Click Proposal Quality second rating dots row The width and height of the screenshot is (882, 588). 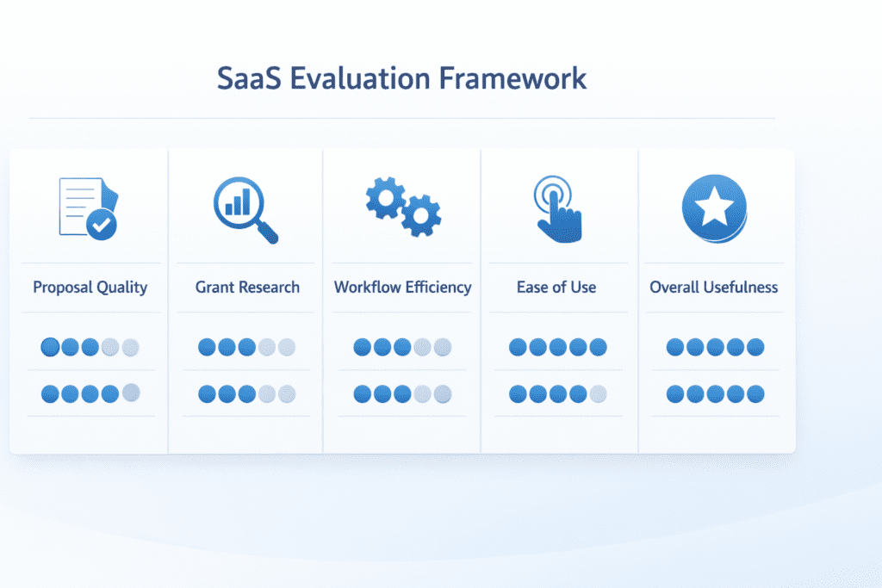tap(90, 393)
